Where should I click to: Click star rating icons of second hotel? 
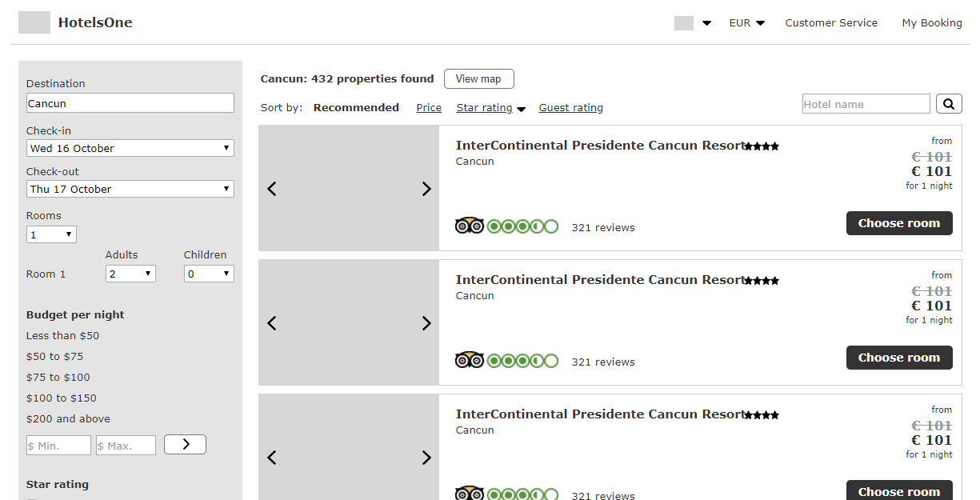pos(762,281)
